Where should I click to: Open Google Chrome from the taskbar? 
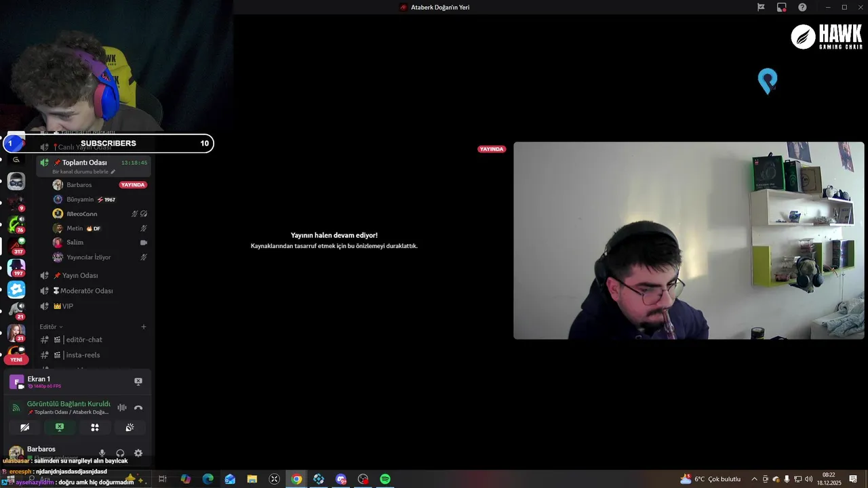pyautogui.click(x=296, y=479)
